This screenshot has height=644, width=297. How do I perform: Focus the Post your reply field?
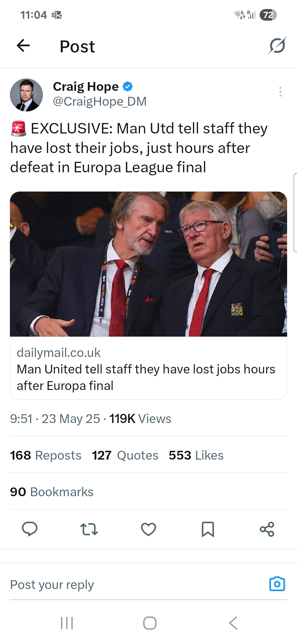(x=137, y=585)
